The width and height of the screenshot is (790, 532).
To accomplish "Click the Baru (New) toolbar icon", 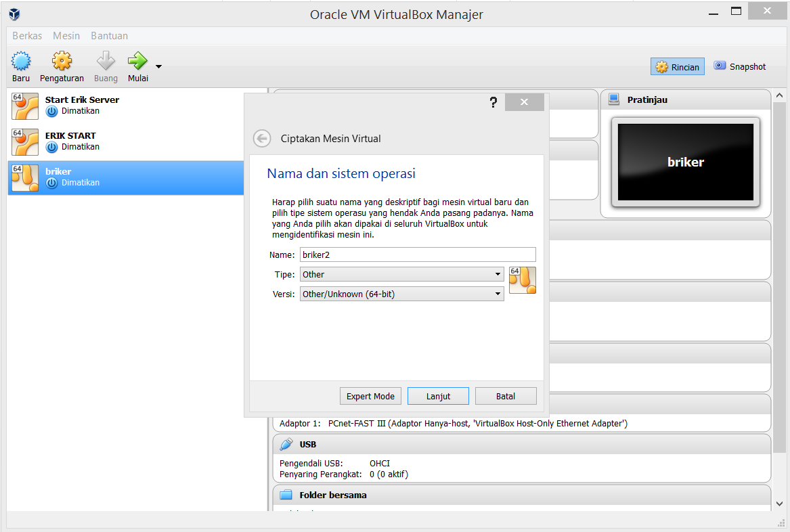I will click(21, 61).
